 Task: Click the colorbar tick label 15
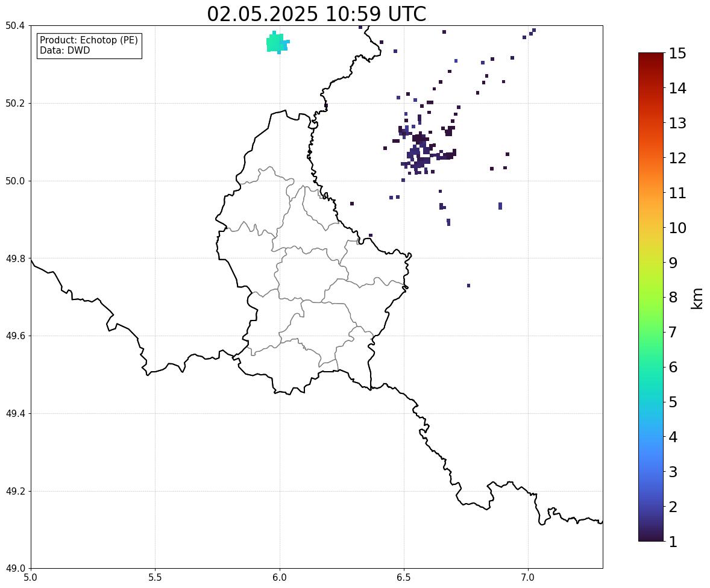677,54
